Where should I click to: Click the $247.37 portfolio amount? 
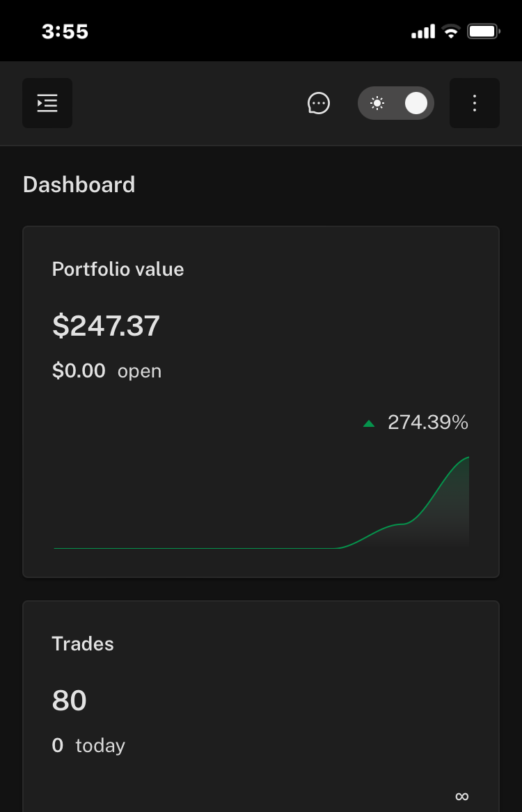pyautogui.click(x=106, y=326)
